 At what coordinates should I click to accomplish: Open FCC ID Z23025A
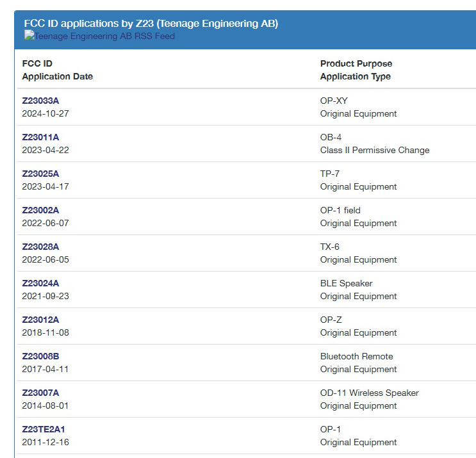40,174
